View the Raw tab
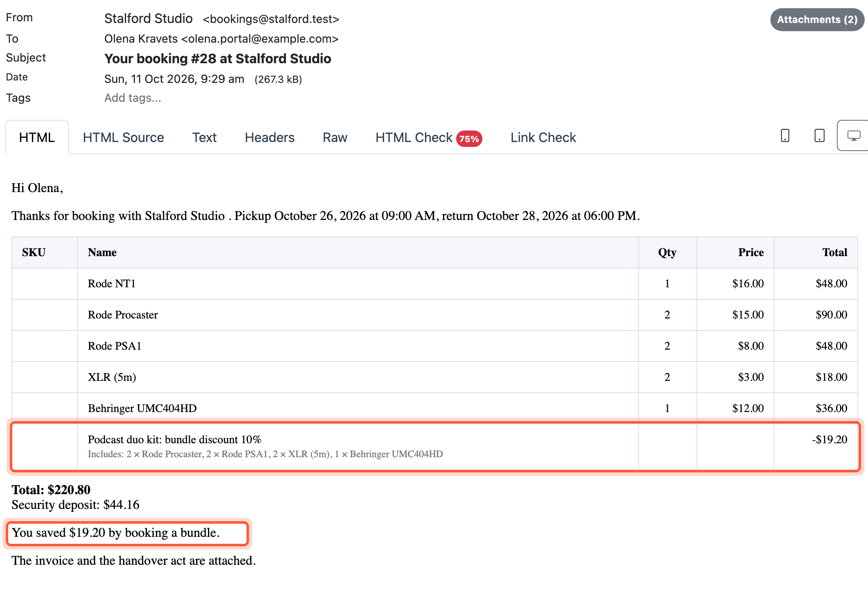The height and width of the screenshot is (591, 868). tap(335, 137)
